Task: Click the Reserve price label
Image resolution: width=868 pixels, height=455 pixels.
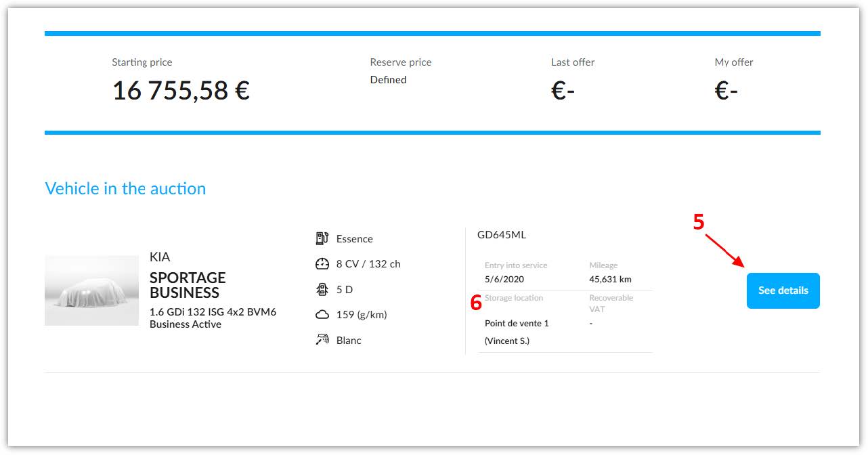Action: 401,62
